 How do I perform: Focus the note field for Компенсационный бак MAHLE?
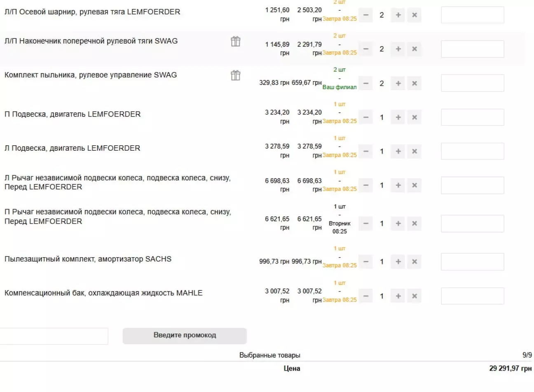pos(472,296)
